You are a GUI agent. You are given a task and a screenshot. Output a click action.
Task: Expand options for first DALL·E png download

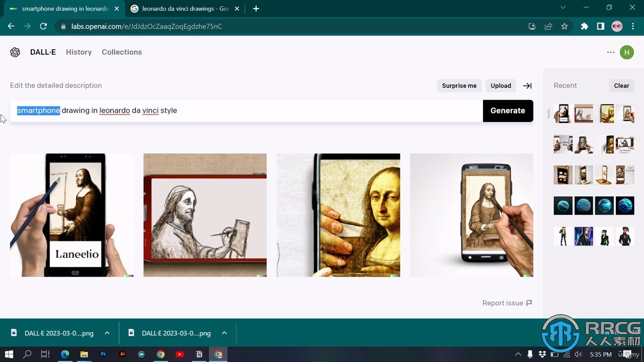[107, 333]
